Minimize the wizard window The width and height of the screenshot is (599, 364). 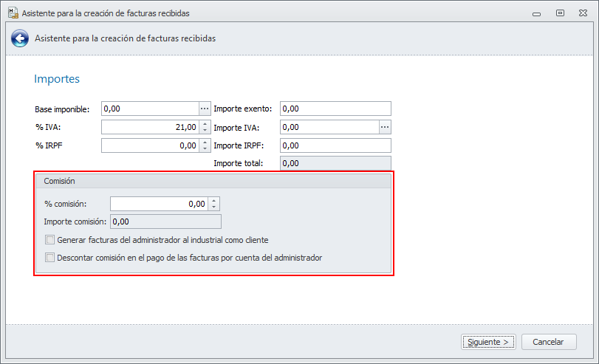pos(537,14)
